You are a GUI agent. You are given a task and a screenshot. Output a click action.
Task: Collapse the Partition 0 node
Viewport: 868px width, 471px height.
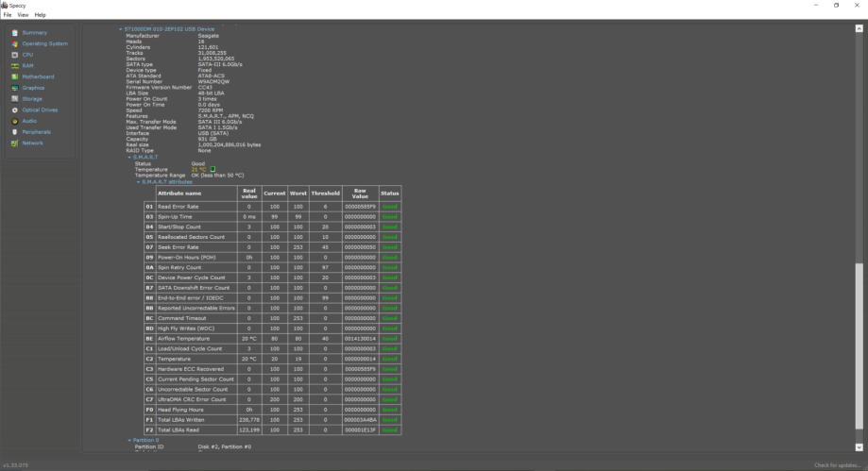[129, 441]
